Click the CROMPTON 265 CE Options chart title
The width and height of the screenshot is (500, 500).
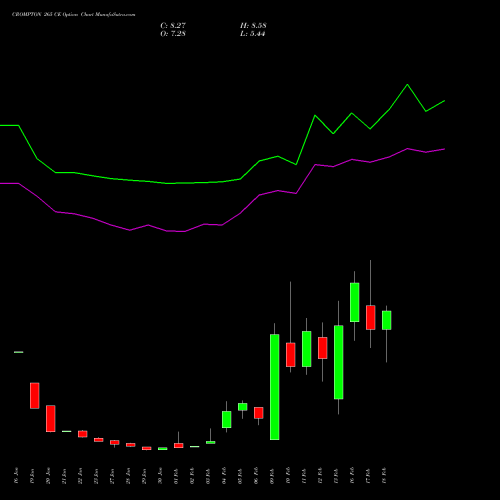(x=74, y=15)
